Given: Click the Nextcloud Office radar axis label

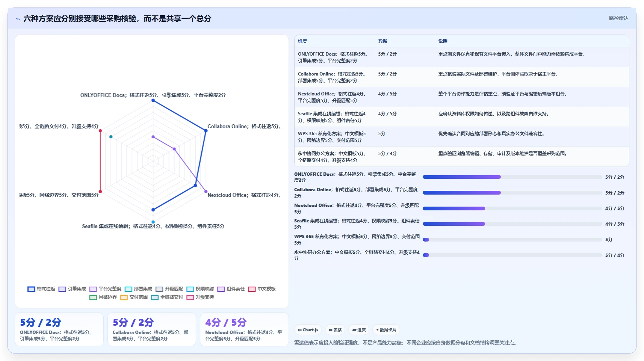Looking at the screenshot, I should point(246,195).
